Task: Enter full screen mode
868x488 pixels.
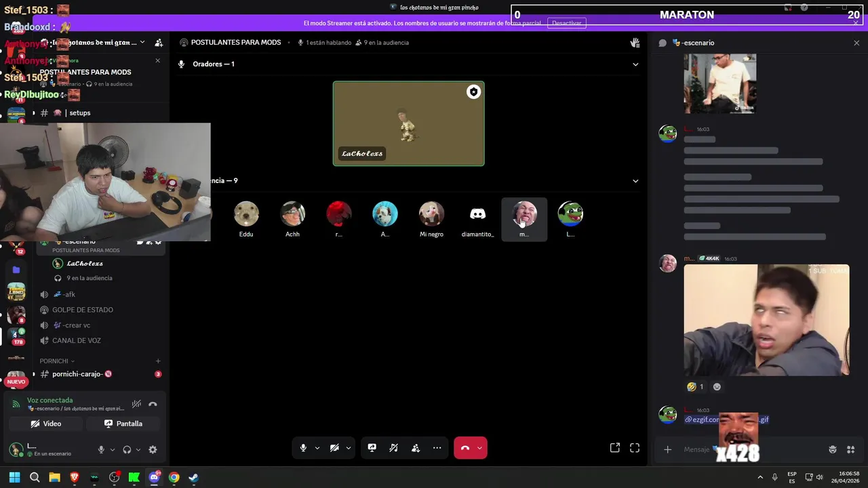Action: pos(635,448)
